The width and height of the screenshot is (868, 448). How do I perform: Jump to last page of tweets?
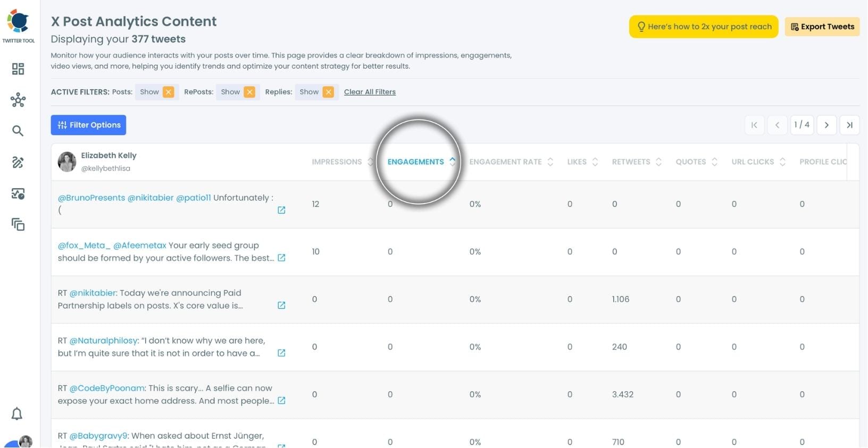(850, 125)
